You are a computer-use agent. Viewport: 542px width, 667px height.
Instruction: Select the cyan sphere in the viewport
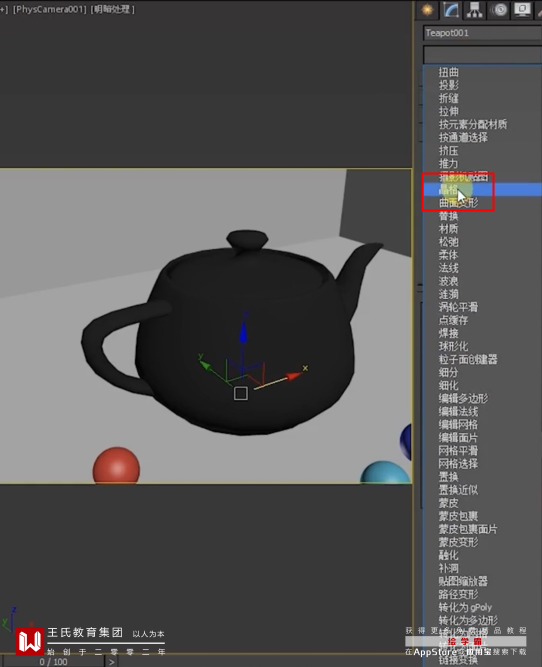tap(385, 472)
